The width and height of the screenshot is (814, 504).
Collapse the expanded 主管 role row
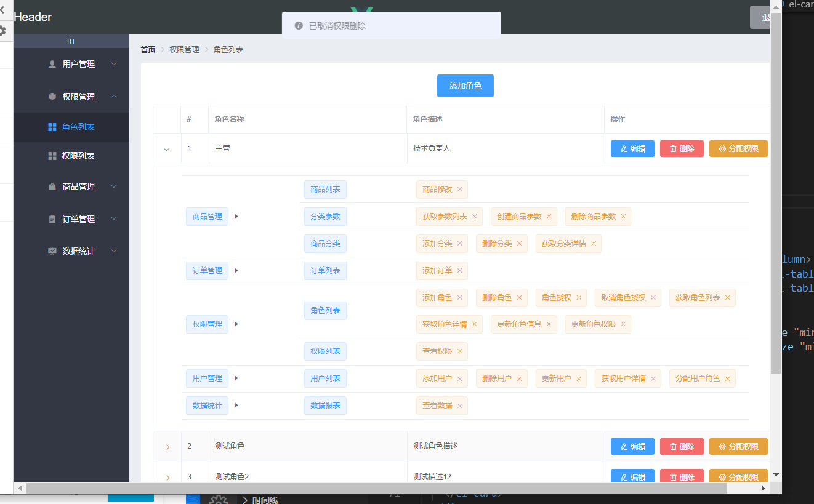167,149
